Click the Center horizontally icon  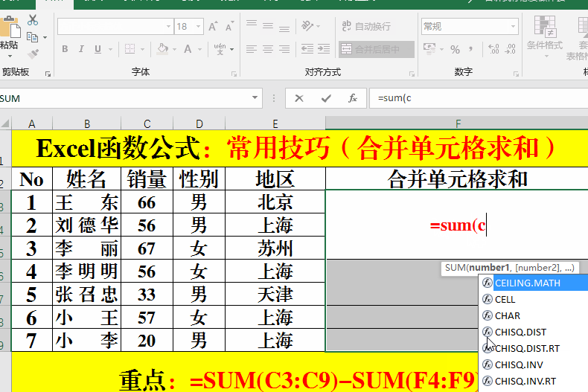coord(268,49)
